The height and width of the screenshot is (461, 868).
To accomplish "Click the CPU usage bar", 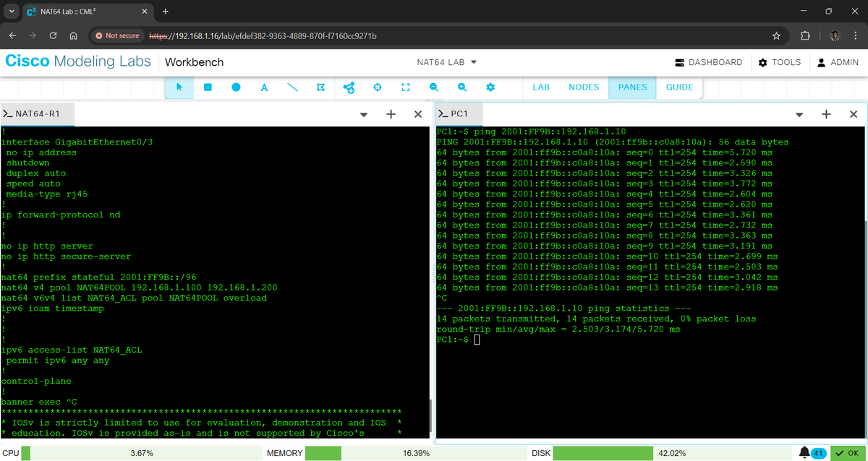I will pos(142,453).
